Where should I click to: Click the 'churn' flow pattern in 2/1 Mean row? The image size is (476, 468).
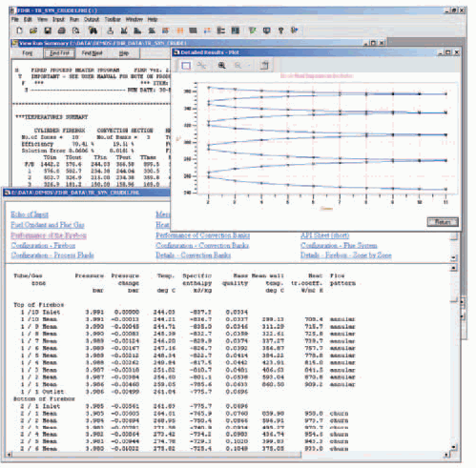pos(339,414)
